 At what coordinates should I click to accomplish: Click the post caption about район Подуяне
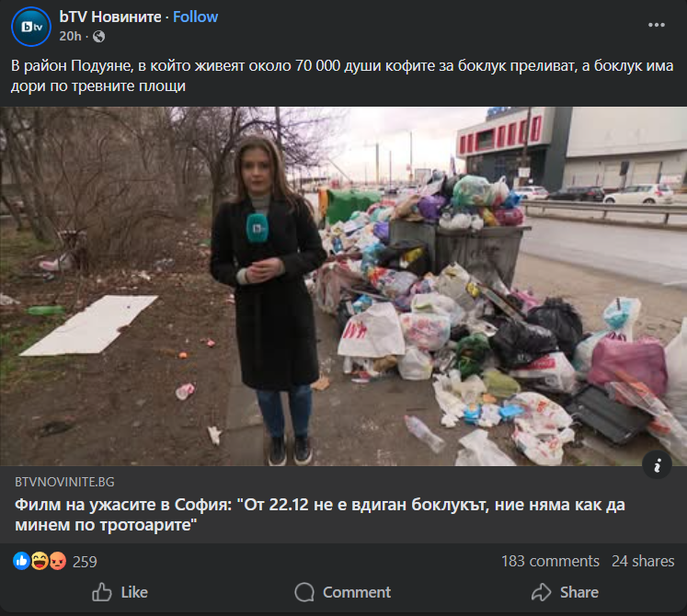pos(342,75)
